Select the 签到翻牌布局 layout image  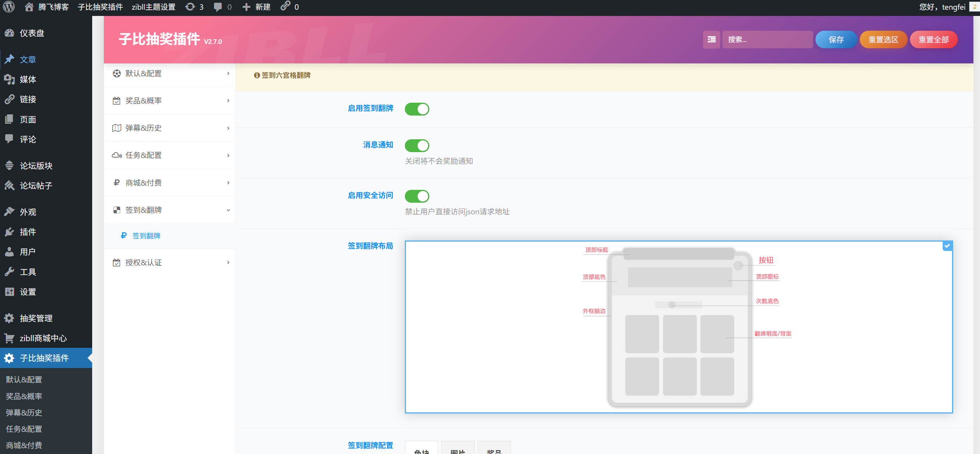(678, 327)
